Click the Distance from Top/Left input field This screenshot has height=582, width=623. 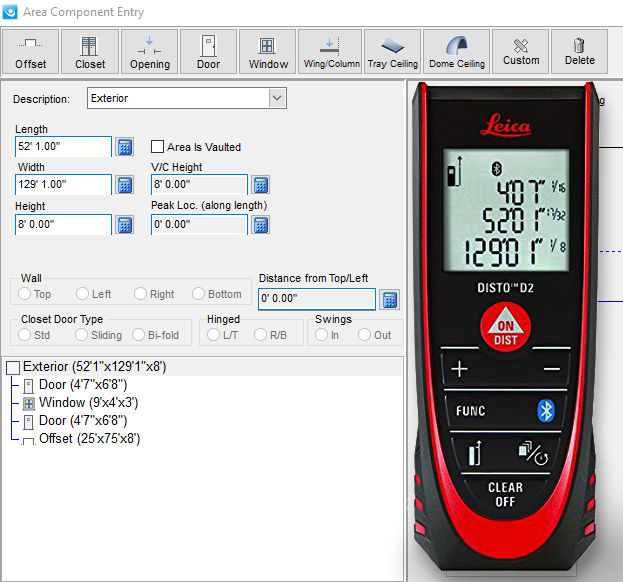pyautogui.click(x=317, y=299)
